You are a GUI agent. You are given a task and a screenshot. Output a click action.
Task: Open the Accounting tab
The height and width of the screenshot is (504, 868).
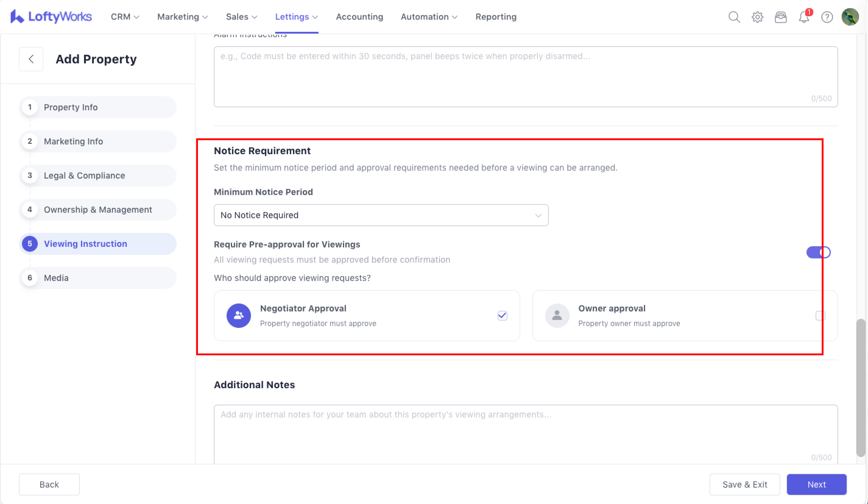359,17
